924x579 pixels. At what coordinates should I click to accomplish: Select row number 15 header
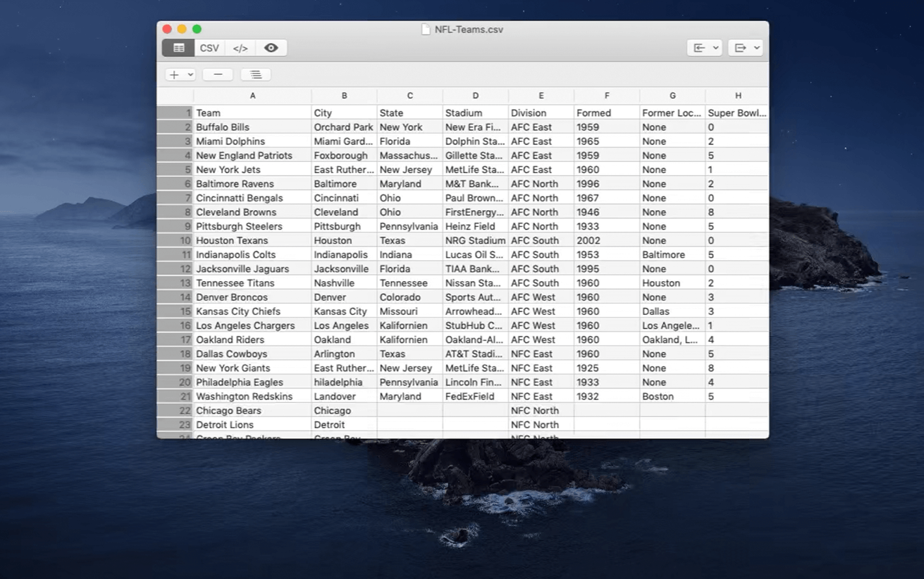[175, 311]
